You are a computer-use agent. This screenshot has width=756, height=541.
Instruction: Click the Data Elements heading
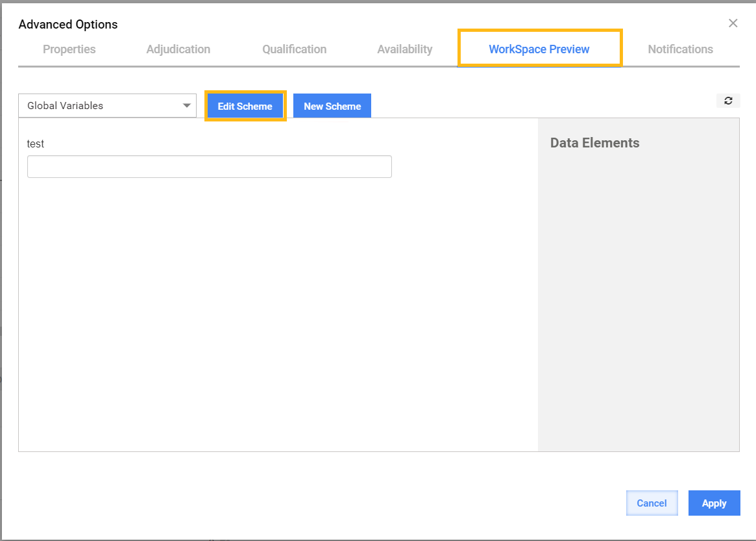(x=594, y=143)
